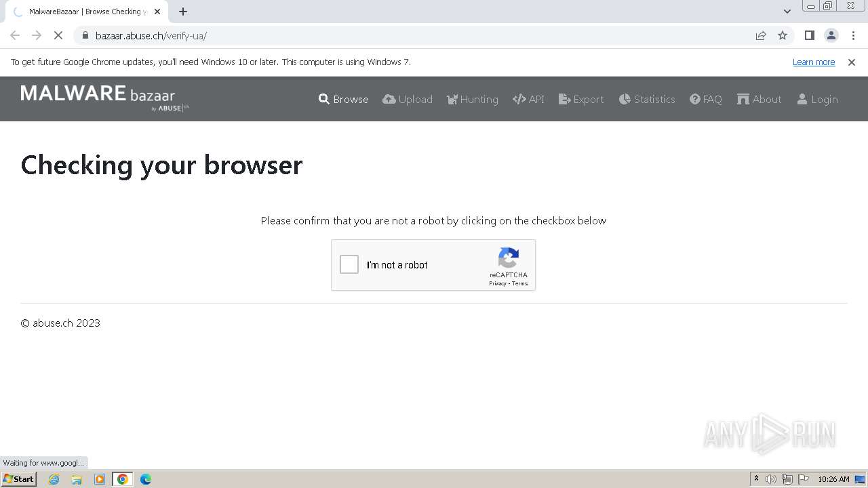Open the network tray icon
Viewport: 868px width, 488px height.
pyautogui.click(x=787, y=479)
